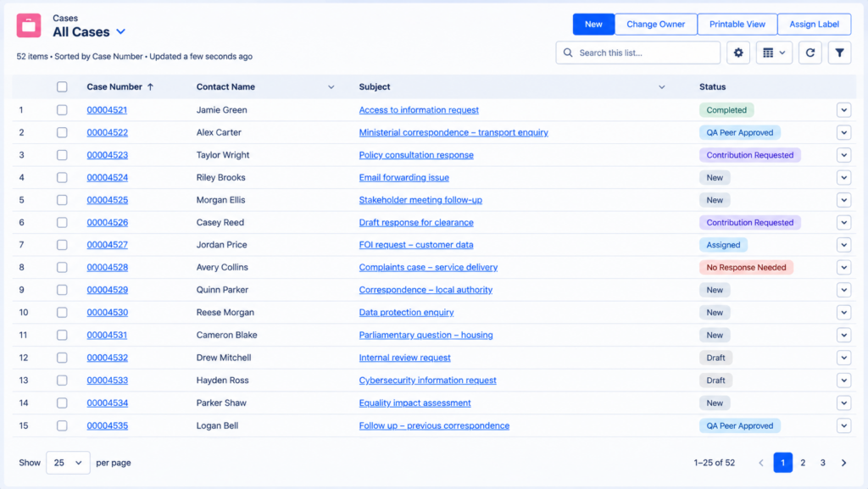This screenshot has height=489, width=868.
Task: Click the search magnifier icon
Action: [568, 53]
